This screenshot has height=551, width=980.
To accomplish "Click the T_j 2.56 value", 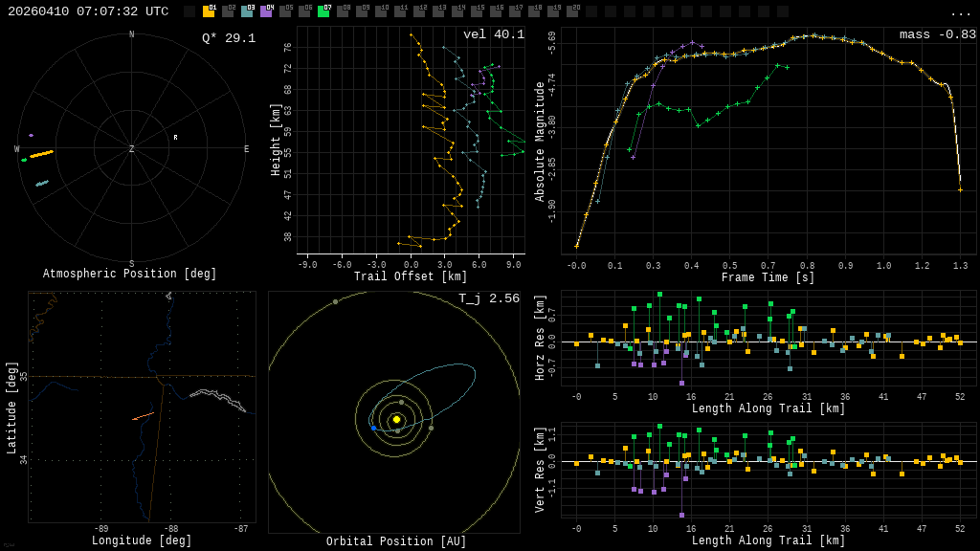I will [488, 298].
